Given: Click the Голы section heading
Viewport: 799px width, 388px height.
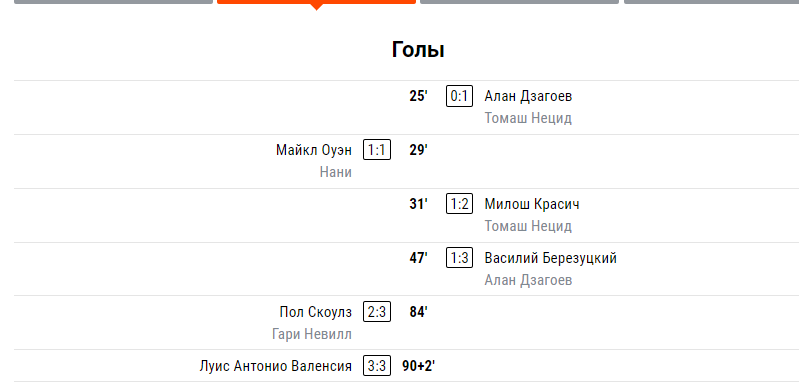Looking at the screenshot, I should pyautogui.click(x=418, y=50).
